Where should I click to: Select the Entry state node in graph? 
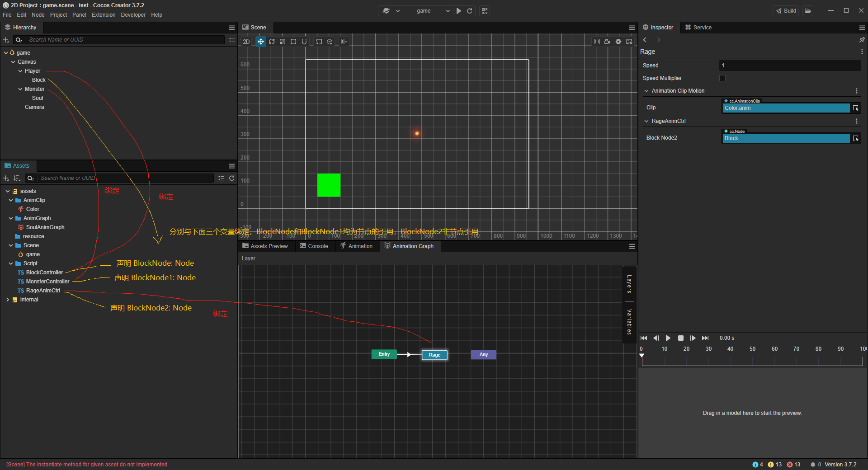(384, 354)
